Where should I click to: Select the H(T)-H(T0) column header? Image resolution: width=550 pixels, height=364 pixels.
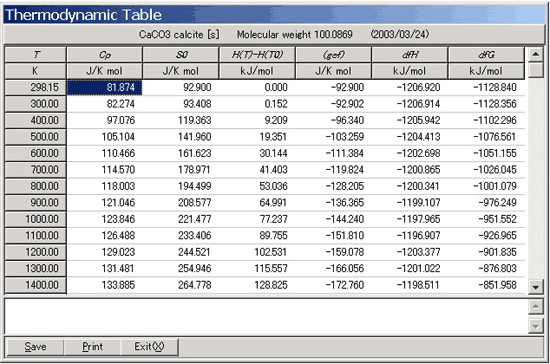[257, 55]
